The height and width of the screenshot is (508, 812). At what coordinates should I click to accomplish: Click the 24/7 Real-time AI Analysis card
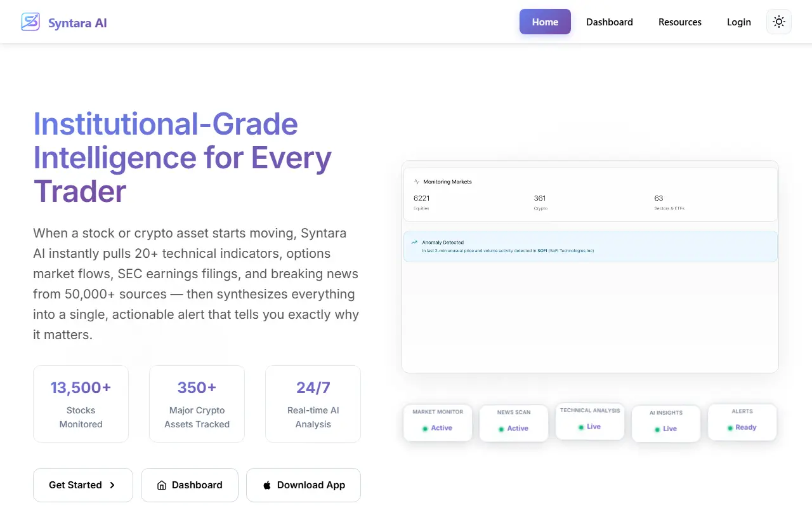click(313, 404)
